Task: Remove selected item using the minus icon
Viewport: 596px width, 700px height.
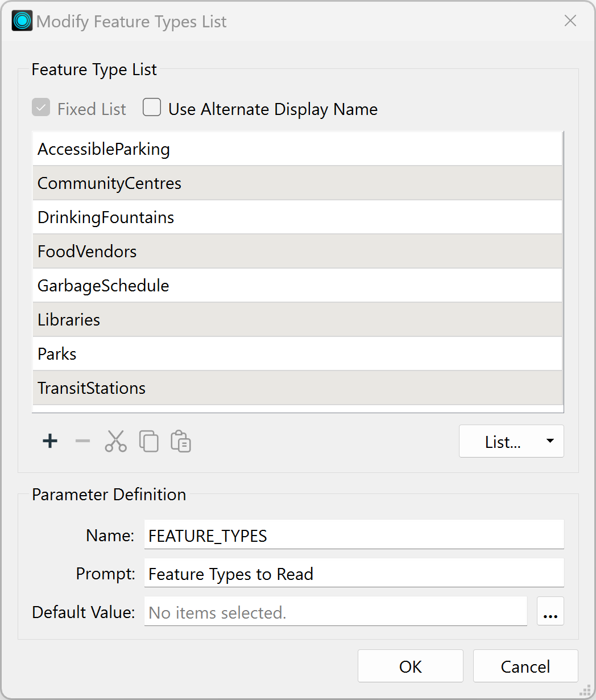Action: click(x=82, y=441)
